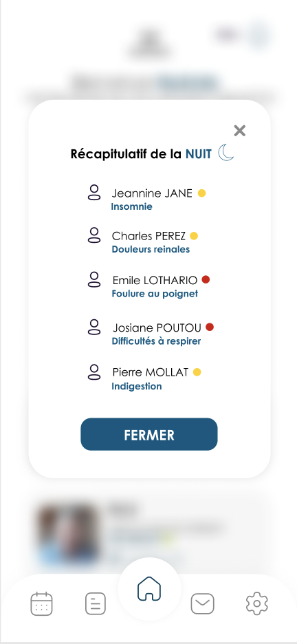Image resolution: width=297 pixels, height=644 pixels.
Task: Click the crescent moon icon
Action: coord(225,152)
